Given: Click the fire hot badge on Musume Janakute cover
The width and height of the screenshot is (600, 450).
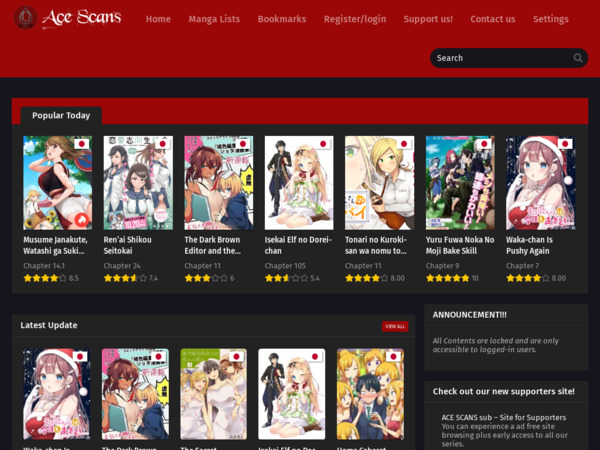Looking at the screenshot, I should coord(81,220).
